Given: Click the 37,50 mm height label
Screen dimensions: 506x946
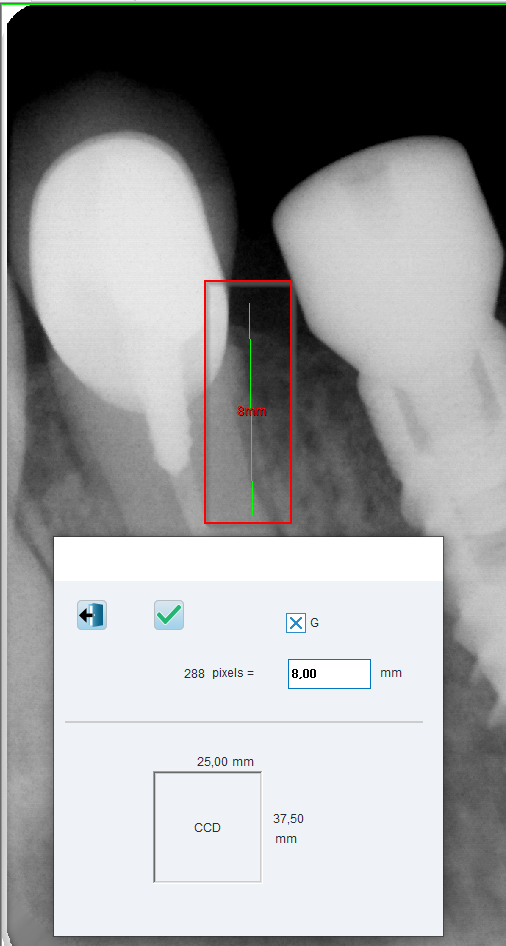Looking at the screenshot, I should tap(288, 828).
